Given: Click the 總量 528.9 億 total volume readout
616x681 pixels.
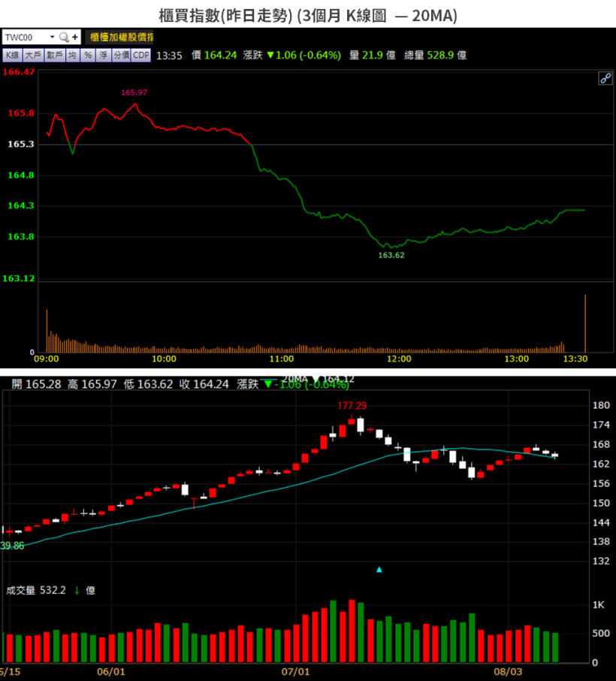Looking at the screenshot, I should click(x=436, y=55).
